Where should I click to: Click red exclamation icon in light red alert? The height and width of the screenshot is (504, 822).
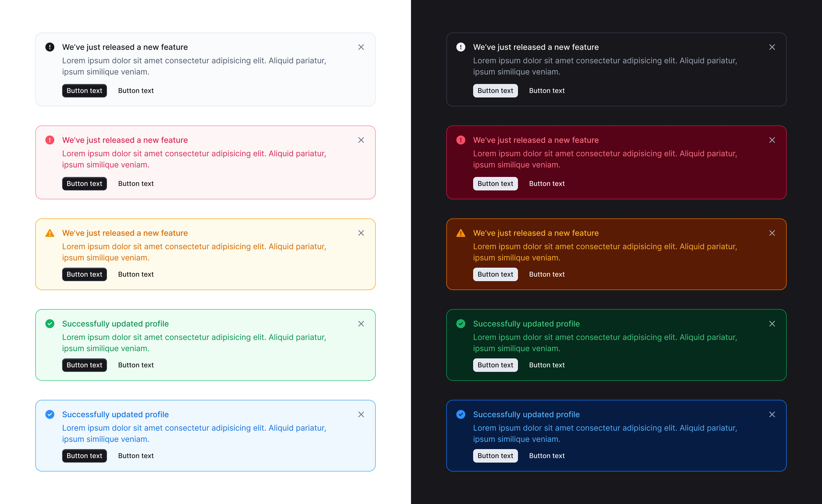(x=50, y=140)
